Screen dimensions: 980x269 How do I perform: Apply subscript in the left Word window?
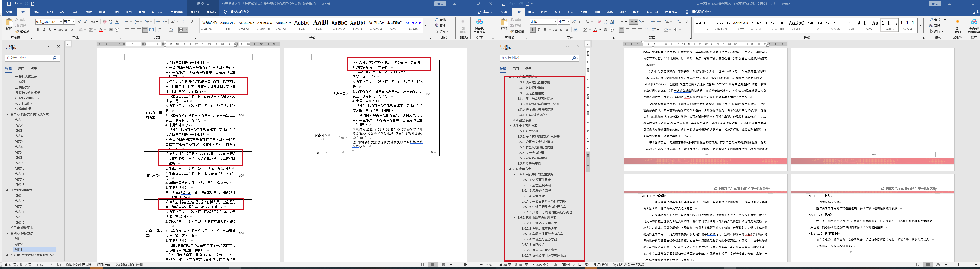[66, 30]
